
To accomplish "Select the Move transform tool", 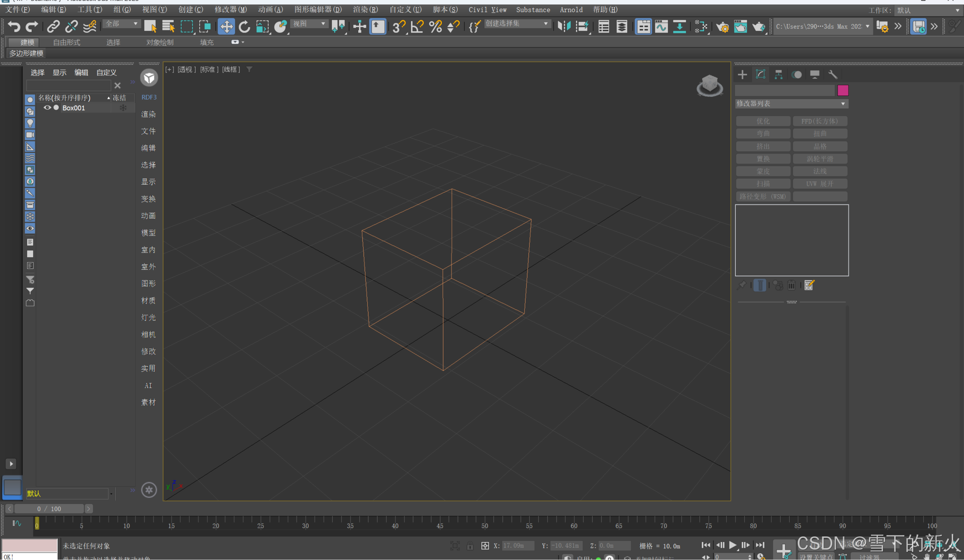I will pos(226,27).
